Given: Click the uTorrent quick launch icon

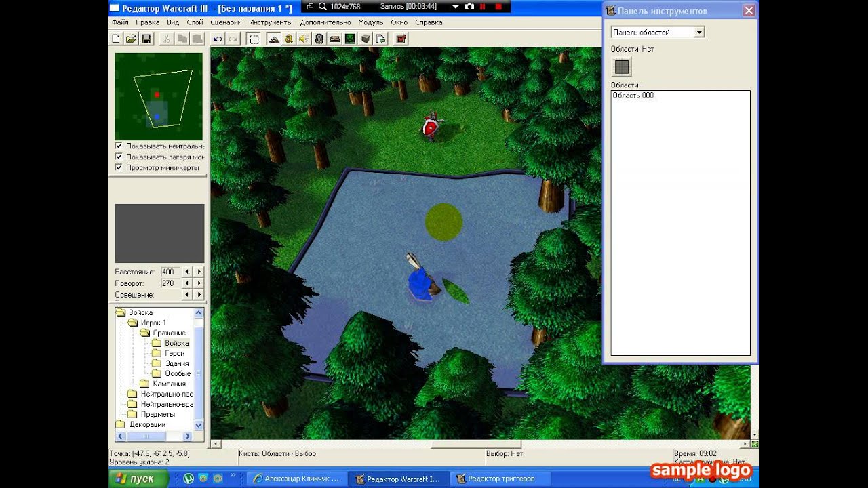Looking at the screenshot, I should point(189,479).
